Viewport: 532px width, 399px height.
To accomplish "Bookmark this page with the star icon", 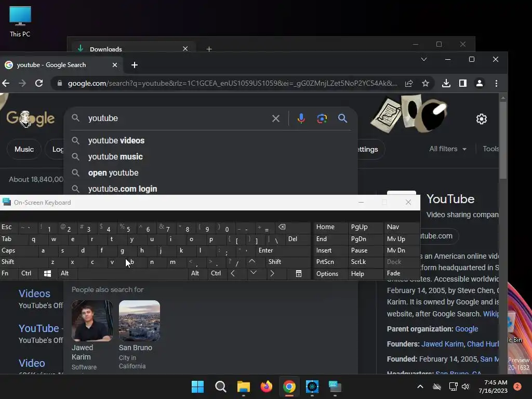I will (x=425, y=83).
